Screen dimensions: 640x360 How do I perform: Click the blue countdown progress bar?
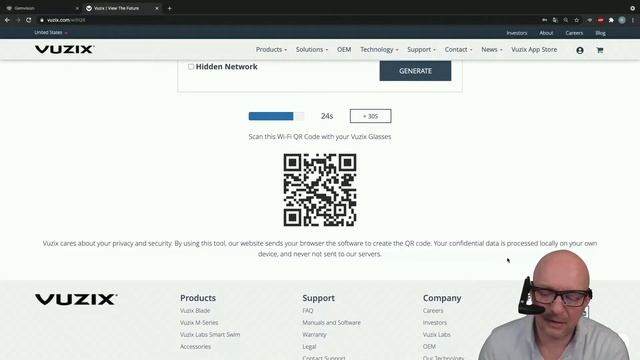[x=276, y=116]
